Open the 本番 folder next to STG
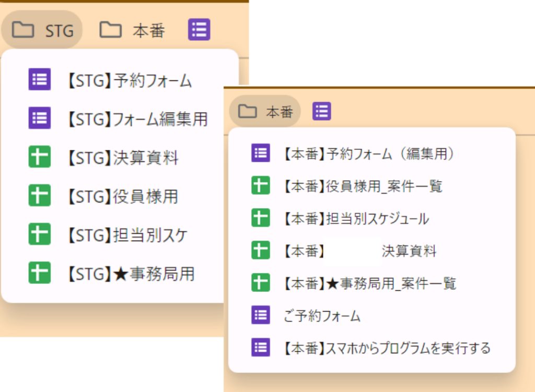The width and height of the screenshot is (535, 392). click(x=132, y=30)
